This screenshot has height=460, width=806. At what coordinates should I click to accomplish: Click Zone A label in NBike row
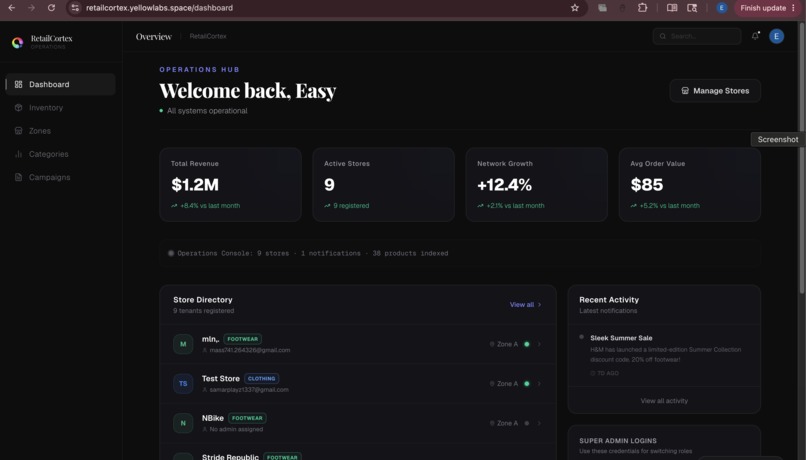pyautogui.click(x=507, y=424)
